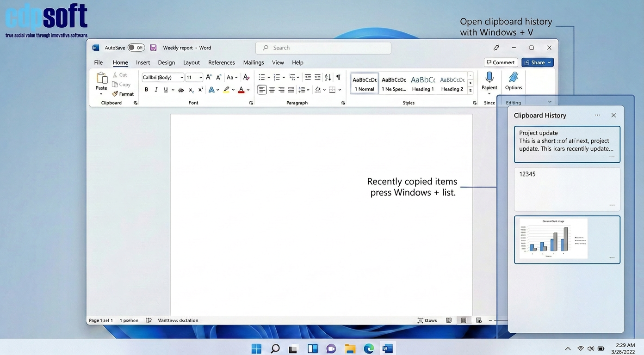The height and width of the screenshot is (355, 644).
Task: Select the red font color swatch
Action: (x=241, y=90)
